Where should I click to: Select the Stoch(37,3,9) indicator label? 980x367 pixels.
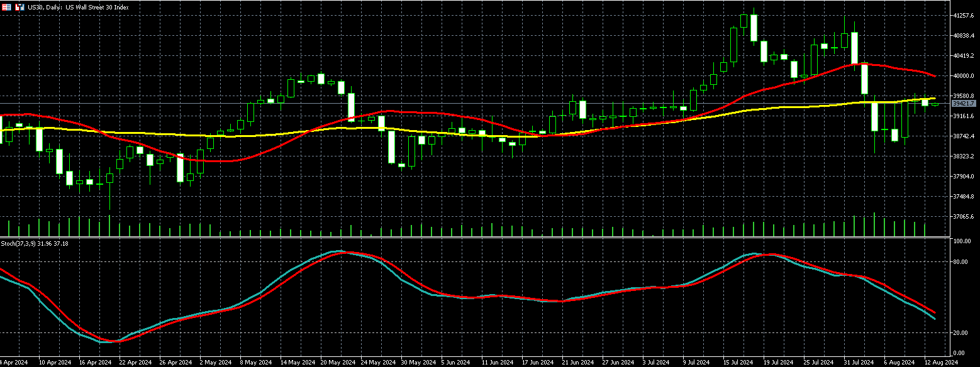(25, 243)
